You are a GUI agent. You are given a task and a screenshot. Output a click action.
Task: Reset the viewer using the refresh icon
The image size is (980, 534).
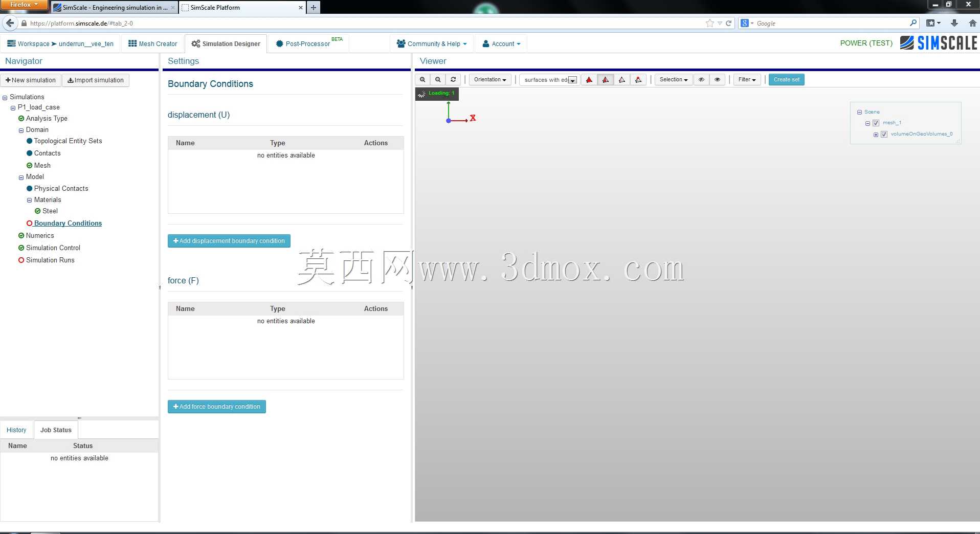pos(453,80)
